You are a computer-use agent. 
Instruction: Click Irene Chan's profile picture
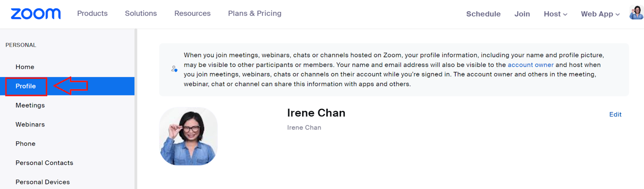click(x=188, y=136)
